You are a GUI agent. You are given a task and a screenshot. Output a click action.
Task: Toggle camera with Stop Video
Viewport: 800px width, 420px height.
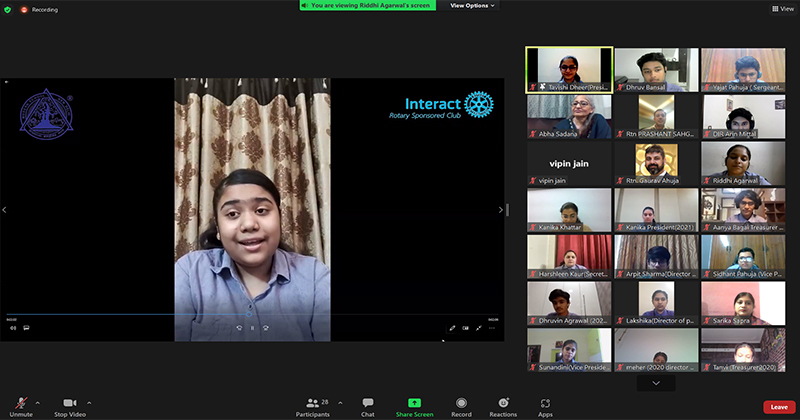[x=69, y=405]
